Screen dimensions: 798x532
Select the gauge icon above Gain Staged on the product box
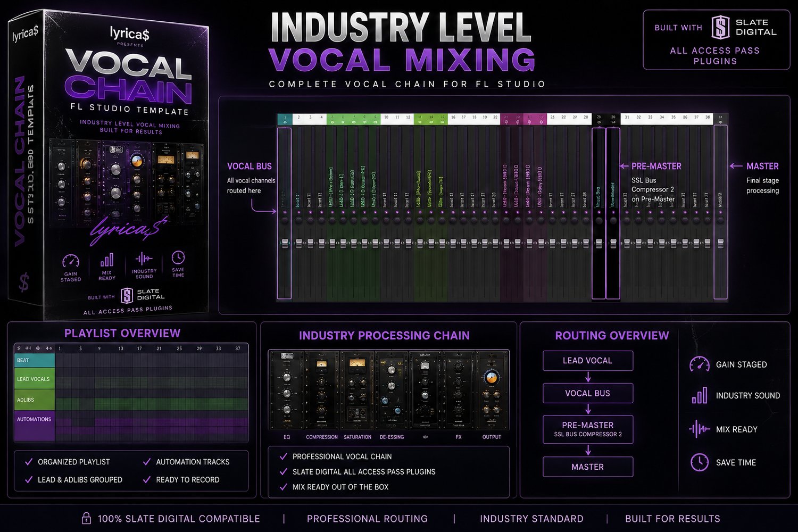point(71,261)
